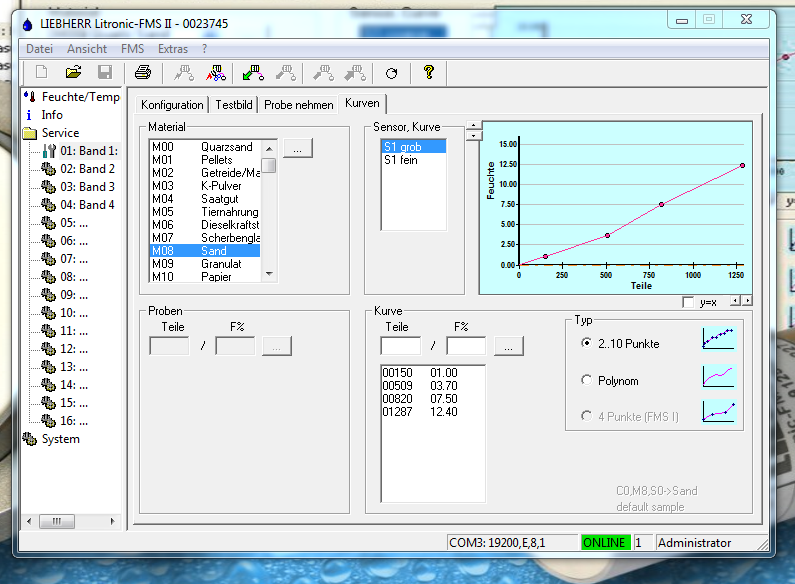Click the ... button in the Kurve group

(x=509, y=346)
